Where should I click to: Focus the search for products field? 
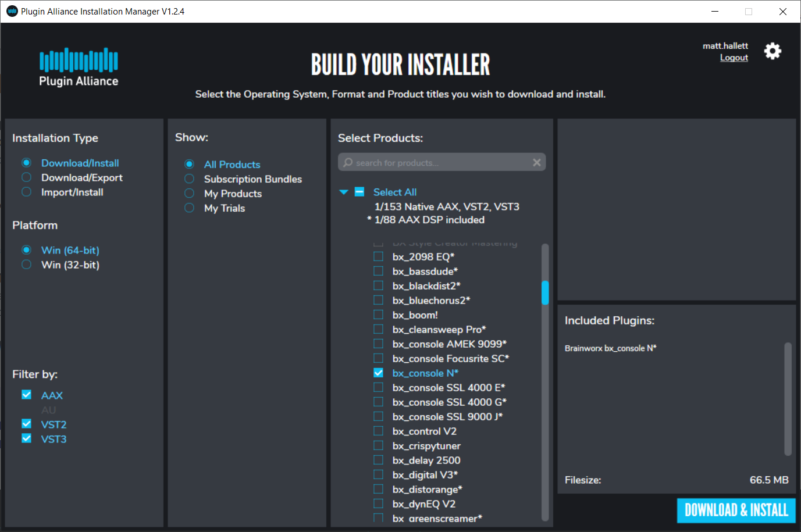[x=442, y=163]
